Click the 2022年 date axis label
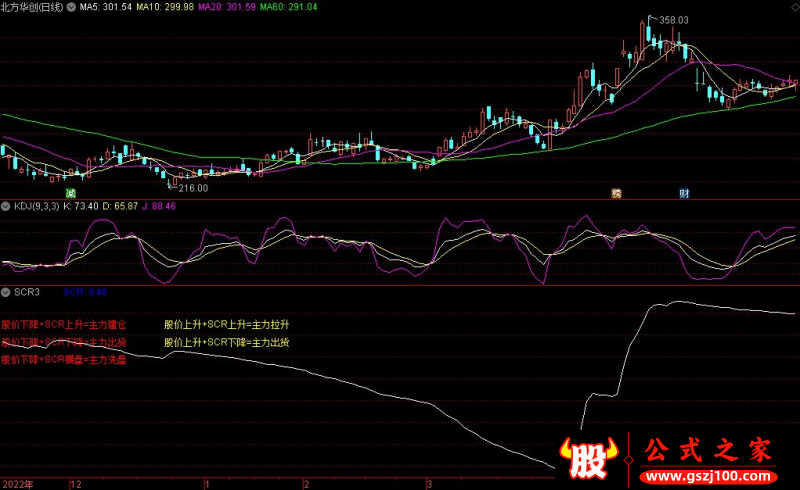800x490 pixels. pos(17,483)
